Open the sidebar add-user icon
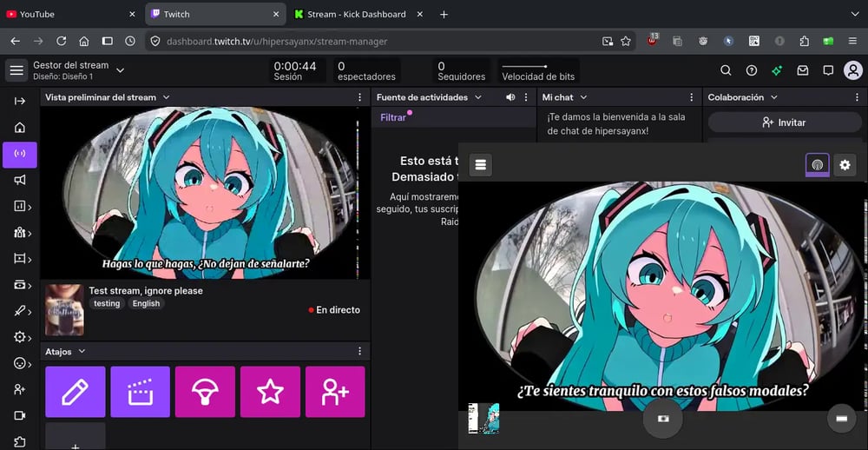Image resolution: width=868 pixels, height=450 pixels. pyautogui.click(x=20, y=389)
